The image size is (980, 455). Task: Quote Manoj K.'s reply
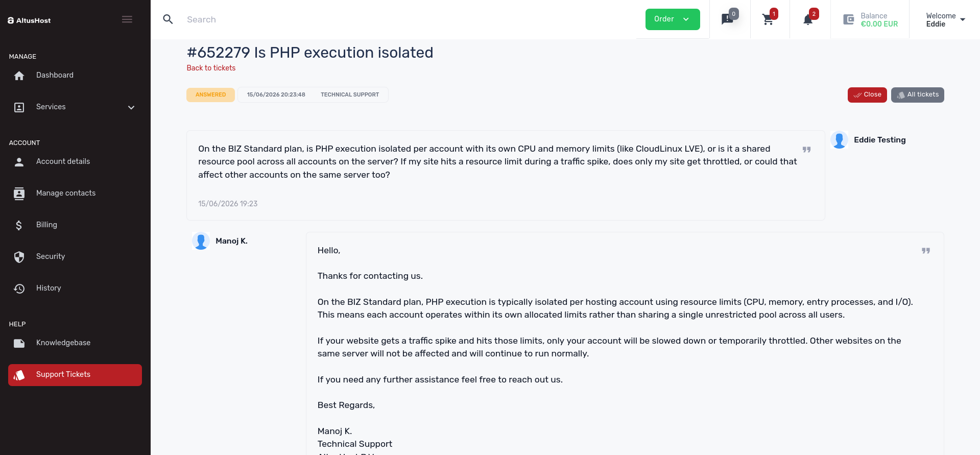click(925, 251)
